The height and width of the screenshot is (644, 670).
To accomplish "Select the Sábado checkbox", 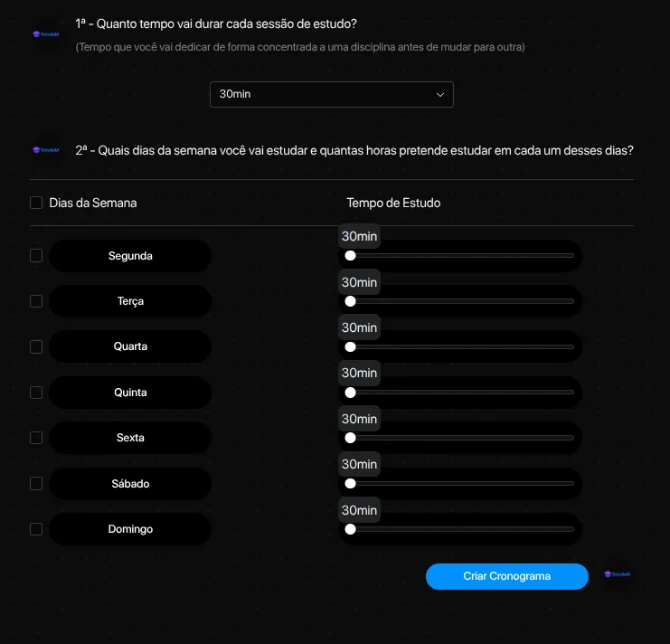I will (36, 484).
